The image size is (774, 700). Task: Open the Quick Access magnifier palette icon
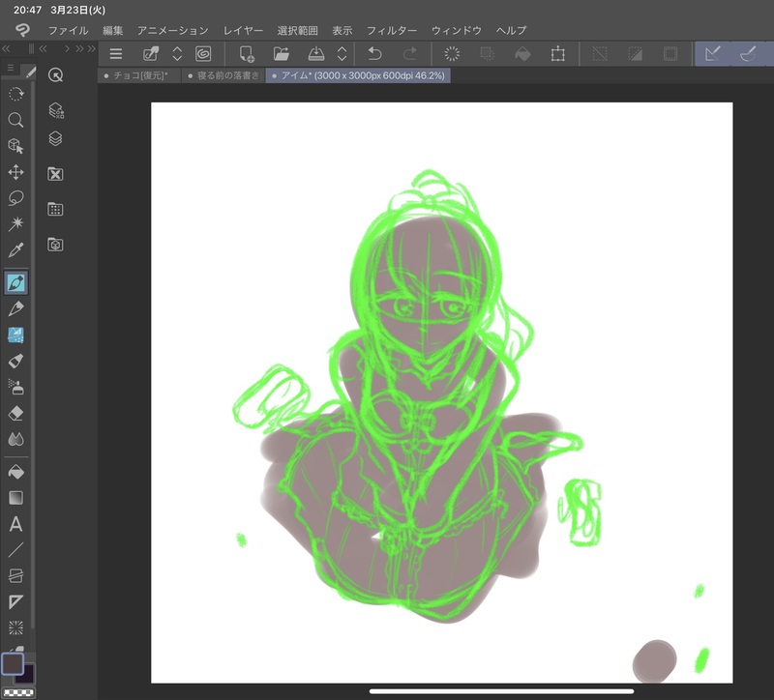point(55,75)
